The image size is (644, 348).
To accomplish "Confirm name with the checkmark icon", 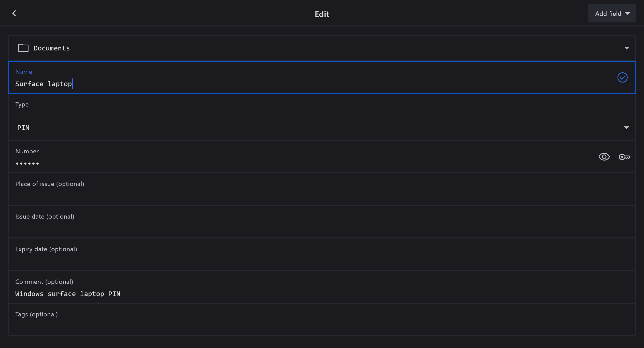I will [622, 77].
